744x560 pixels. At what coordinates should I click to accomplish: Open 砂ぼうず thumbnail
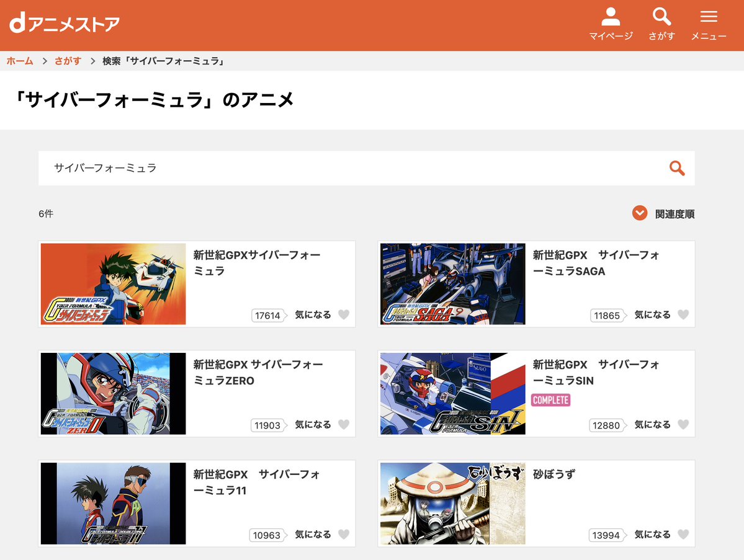452,504
